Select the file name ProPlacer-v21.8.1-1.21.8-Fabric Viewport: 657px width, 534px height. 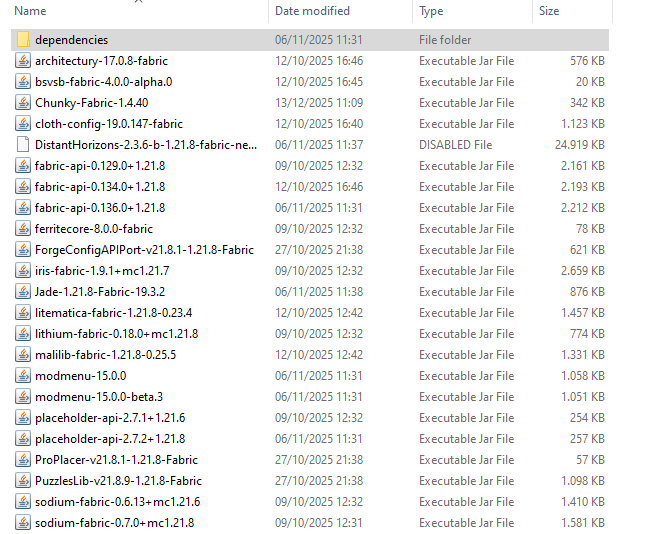tap(116, 460)
